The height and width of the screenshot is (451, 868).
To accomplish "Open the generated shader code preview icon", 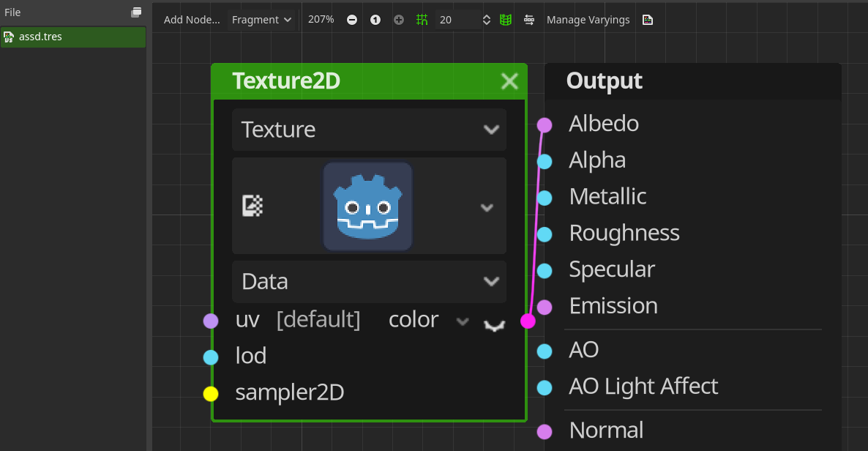I will point(648,20).
